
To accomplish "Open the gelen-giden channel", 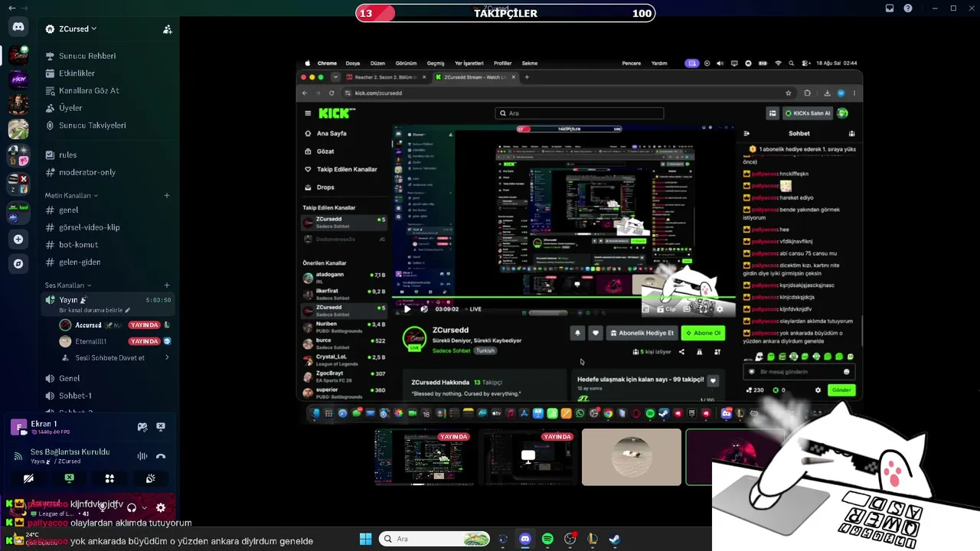I will coord(108,262).
